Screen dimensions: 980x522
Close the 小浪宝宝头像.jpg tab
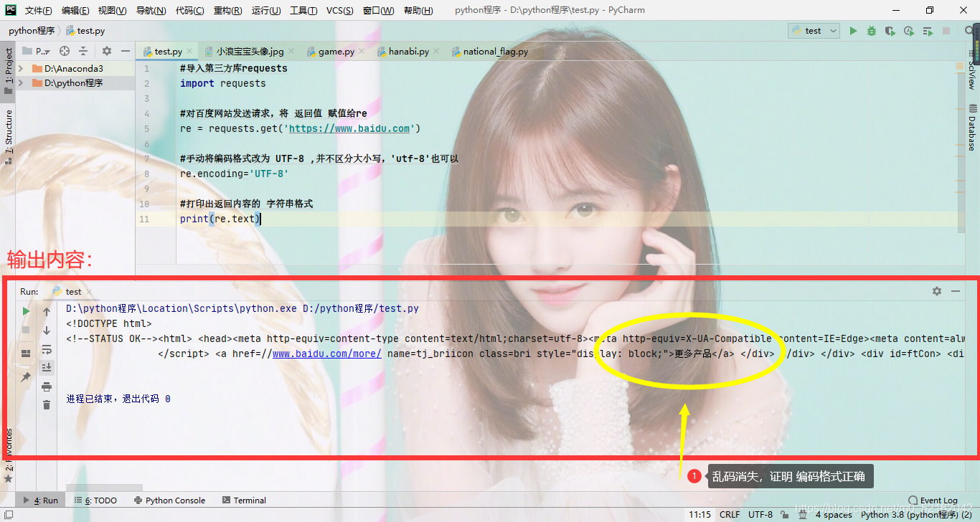[x=291, y=52]
